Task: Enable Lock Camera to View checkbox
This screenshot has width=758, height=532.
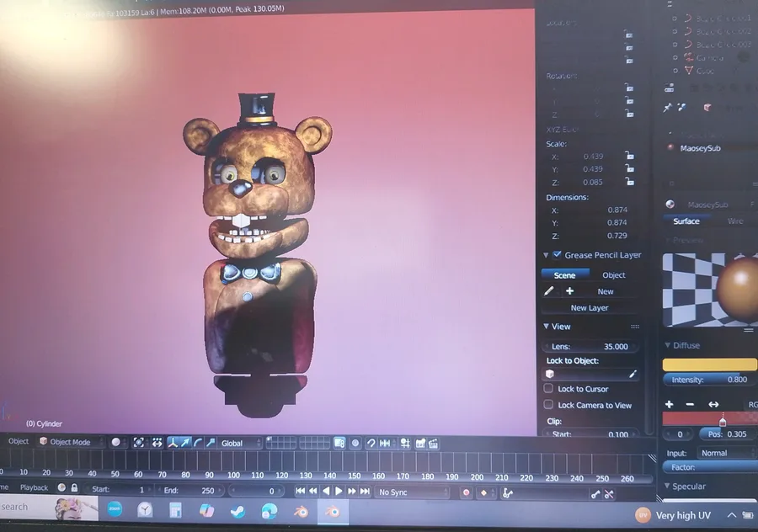Action: [x=548, y=404]
